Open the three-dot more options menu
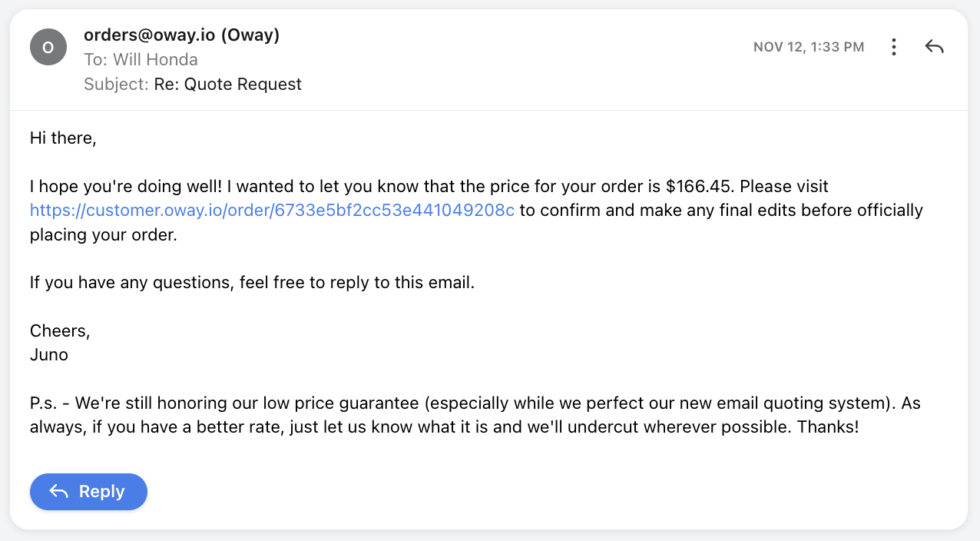This screenshot has width=980, height=541. click(x=893, y=47)
